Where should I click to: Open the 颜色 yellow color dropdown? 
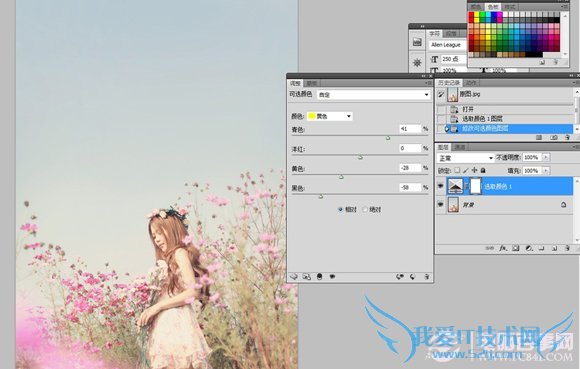(x=330, y=116)
